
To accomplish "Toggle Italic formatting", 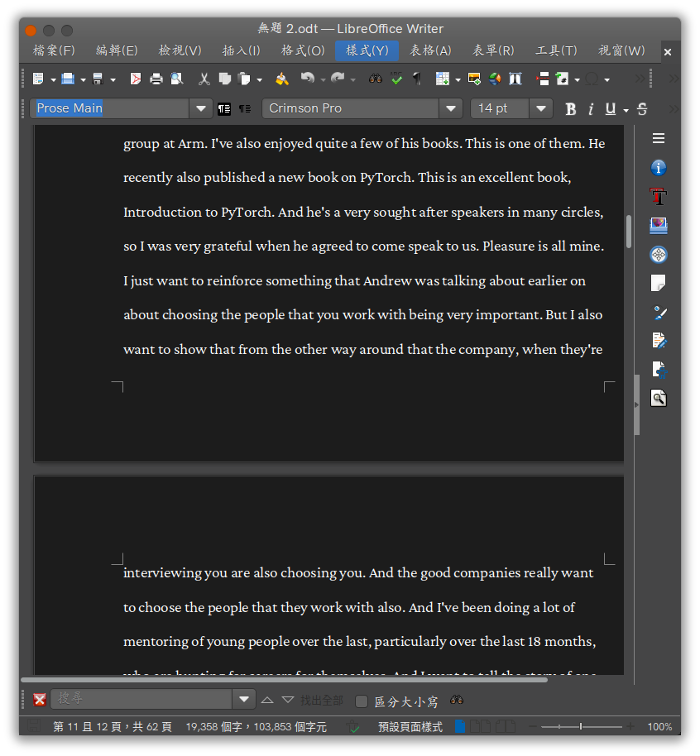I will pyautogui.click(x=591, y=109).
